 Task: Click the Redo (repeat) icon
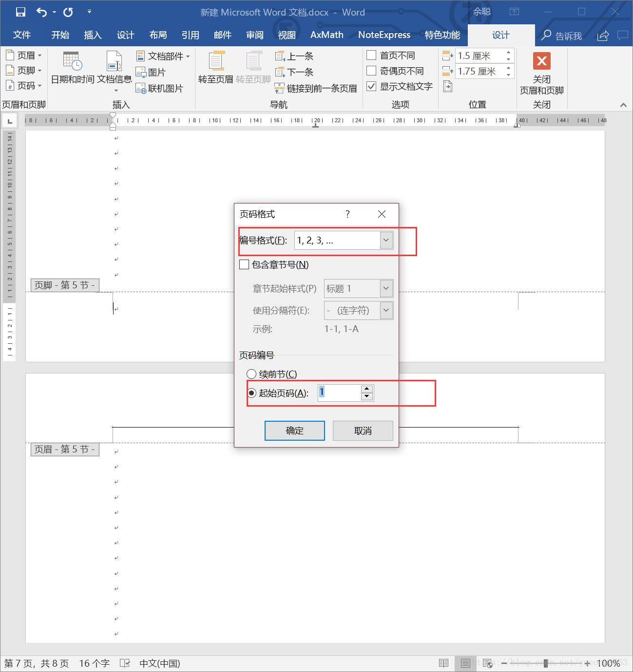(x=68, y=12)
